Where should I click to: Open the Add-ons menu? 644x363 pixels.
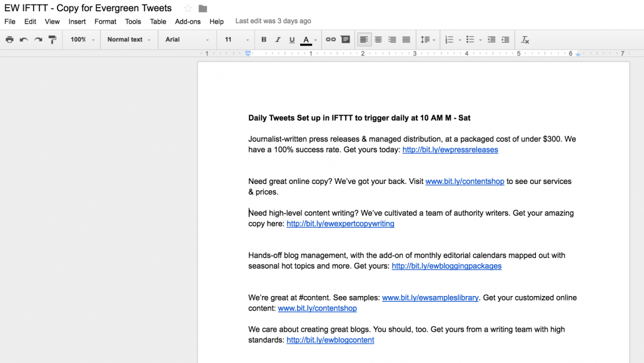point(188,21)
